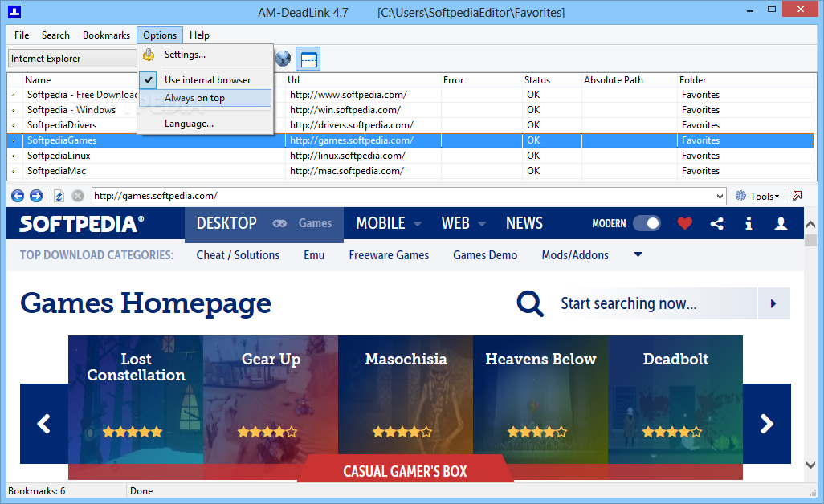The width and height of the screenshot is (824, 504).
Task: Open the Help menu
Action: point(199,35)
